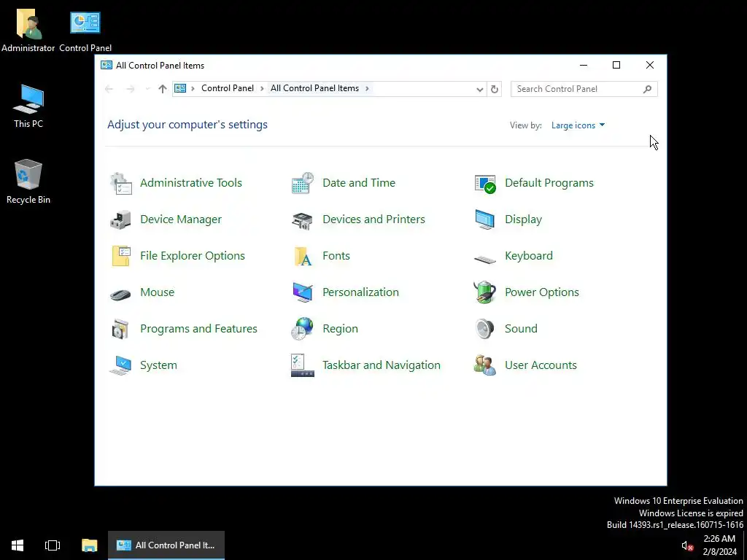This screenshot has height=560, width=747.
Task: Open the Sound speaker icon
Action: [x=485, y=329]
